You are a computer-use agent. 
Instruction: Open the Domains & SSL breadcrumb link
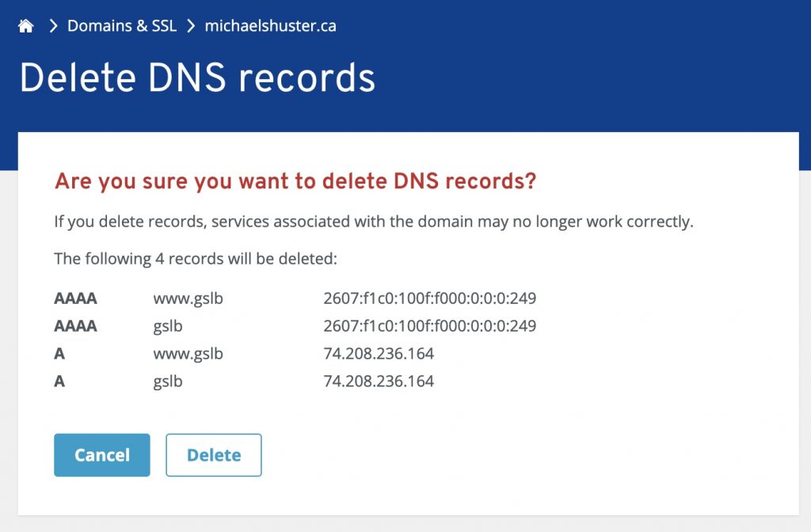pos(120,25)
